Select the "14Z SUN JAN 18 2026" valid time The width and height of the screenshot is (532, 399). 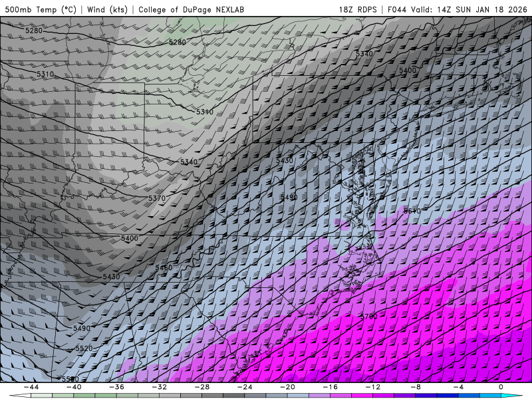(x=482, y=9)
